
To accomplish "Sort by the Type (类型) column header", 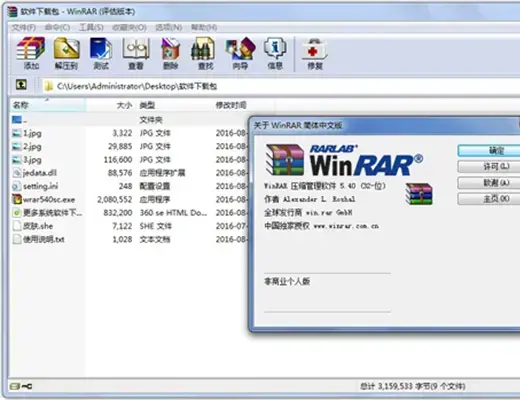I will pyautogui.click(x=174, y=105).
